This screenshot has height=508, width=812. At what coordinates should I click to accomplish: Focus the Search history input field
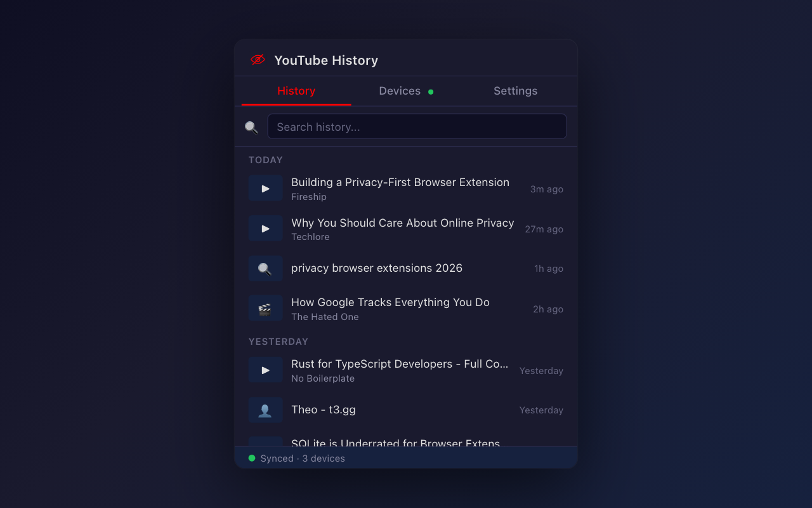417,126
